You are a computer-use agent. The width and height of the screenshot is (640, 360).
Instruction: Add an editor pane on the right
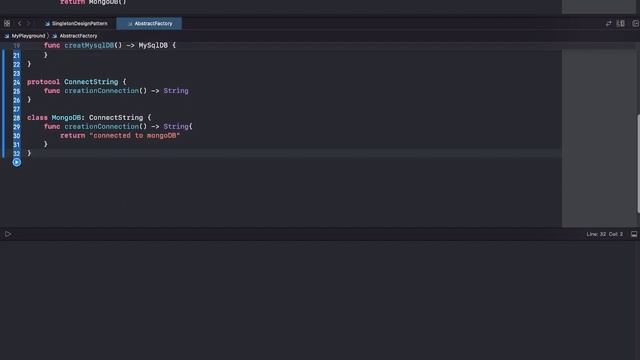click(635, 24)
